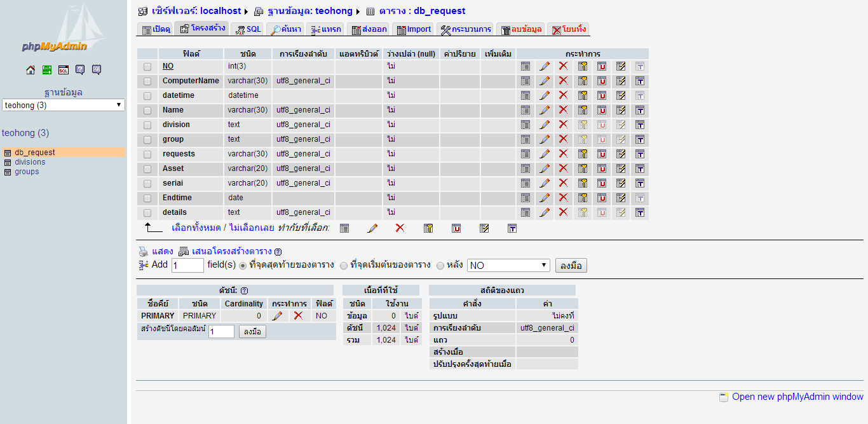868x424 pixels.
Task: Click the green Exit logout icon
Action: (47, 70)
